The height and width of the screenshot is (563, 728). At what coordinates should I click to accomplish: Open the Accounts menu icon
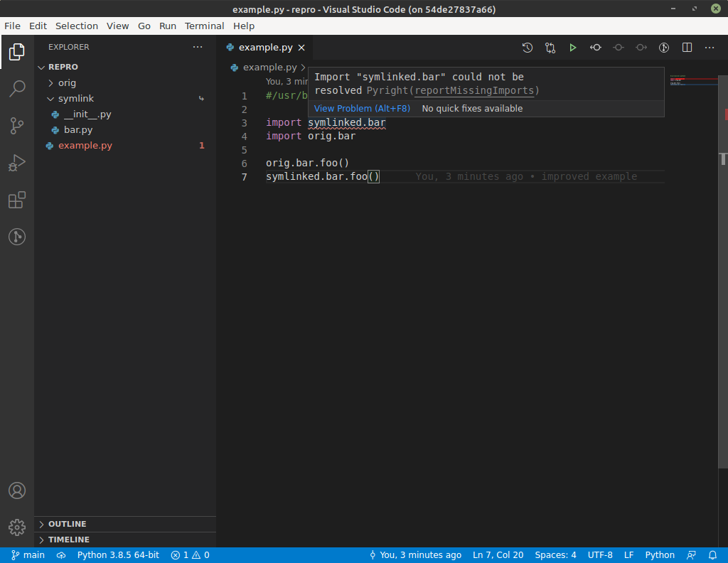pos(17,490)
